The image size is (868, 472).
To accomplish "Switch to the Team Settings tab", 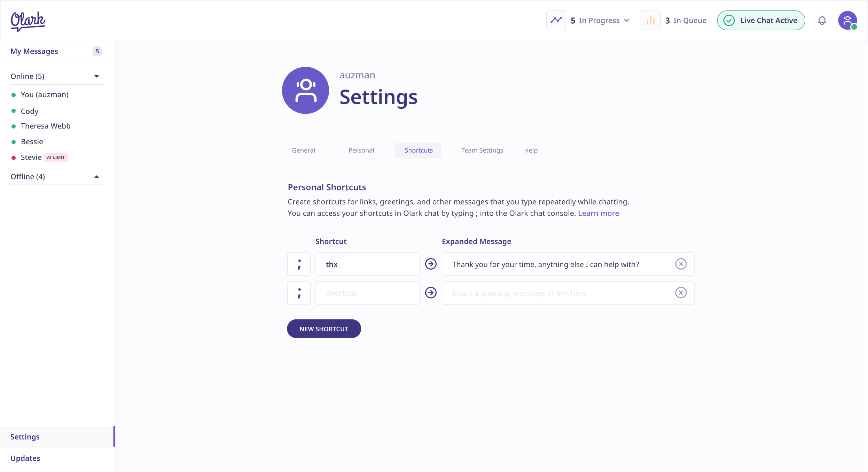I will [482, 150].
